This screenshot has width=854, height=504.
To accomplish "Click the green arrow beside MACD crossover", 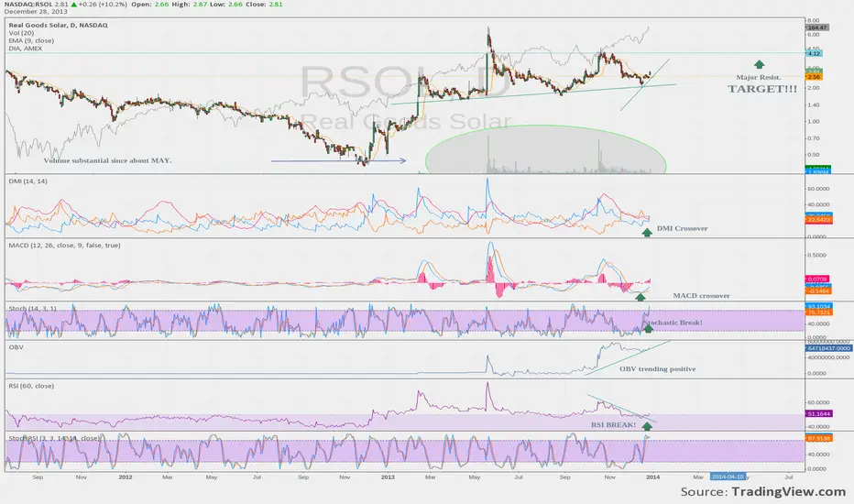I will tap(640, 297).
